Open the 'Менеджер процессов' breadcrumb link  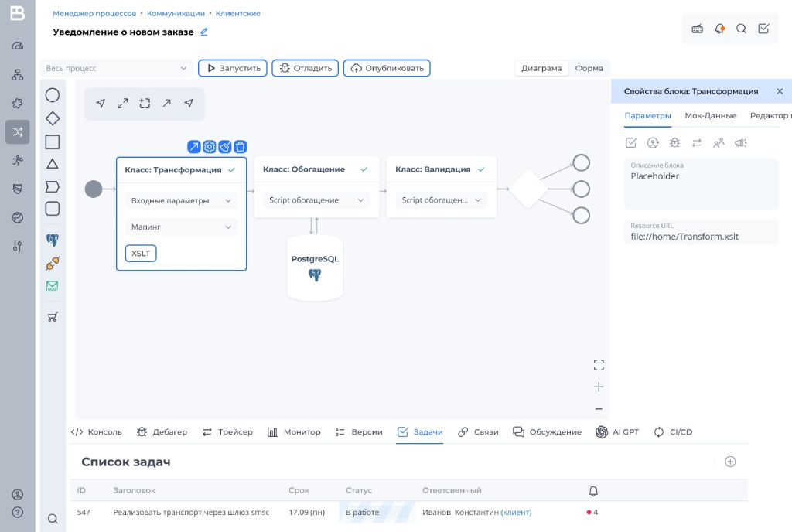[x=94, y=14]
